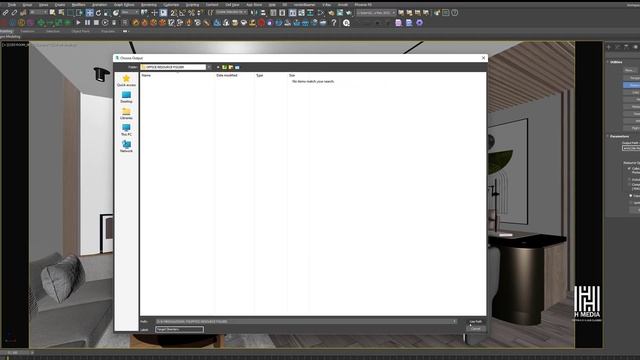Click the question mark help icon
Viewport: 640px width, 360px height.
pyautogui.click(x=334, y=23)
